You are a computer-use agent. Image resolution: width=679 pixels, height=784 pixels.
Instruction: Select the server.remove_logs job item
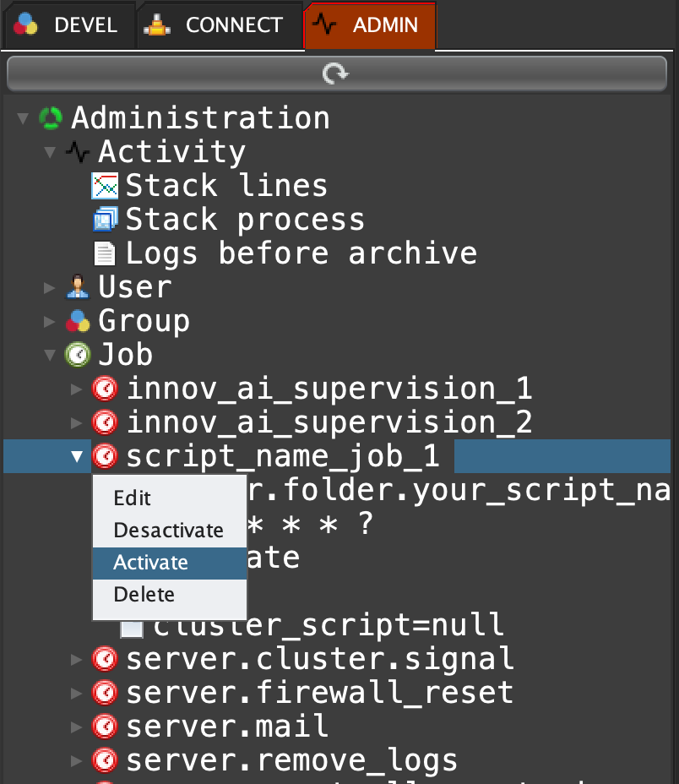[x=291, y=760]
